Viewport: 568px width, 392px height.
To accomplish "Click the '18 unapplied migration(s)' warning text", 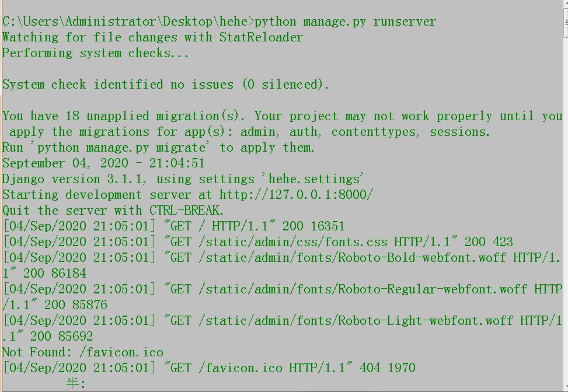I will [x=152, y=116].
